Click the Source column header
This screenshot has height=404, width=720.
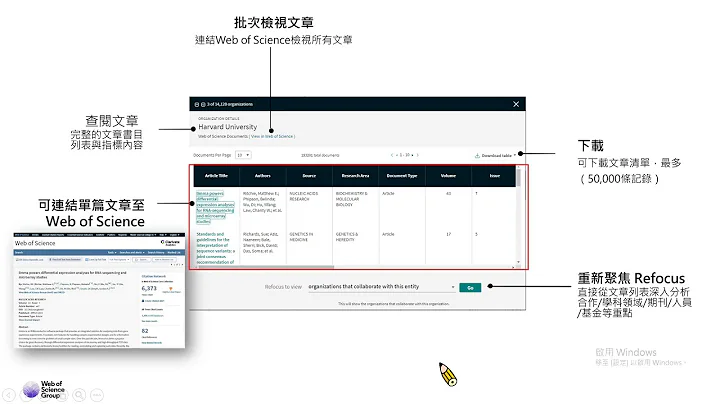click(309, 176)
